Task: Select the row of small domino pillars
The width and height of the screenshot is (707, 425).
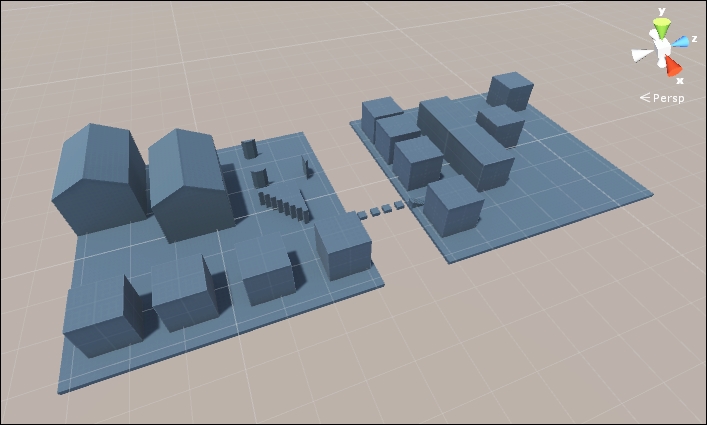Action: pos(285,208)
